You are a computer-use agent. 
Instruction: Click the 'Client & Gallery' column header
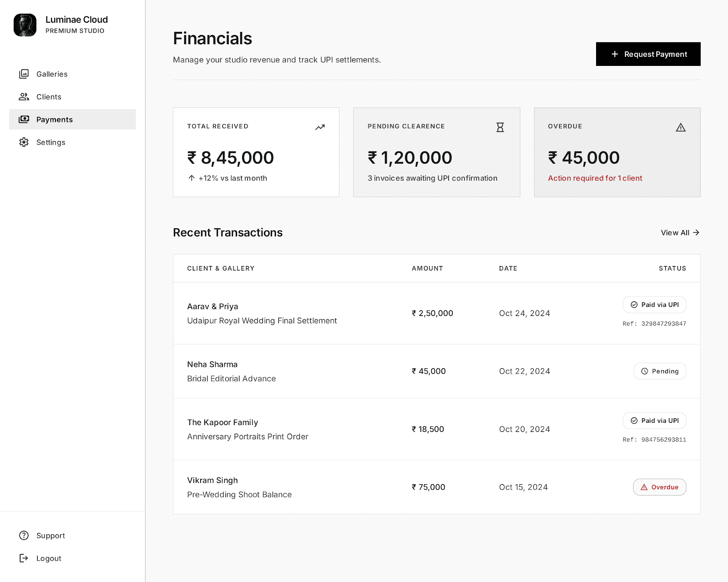tap(221, 268)
